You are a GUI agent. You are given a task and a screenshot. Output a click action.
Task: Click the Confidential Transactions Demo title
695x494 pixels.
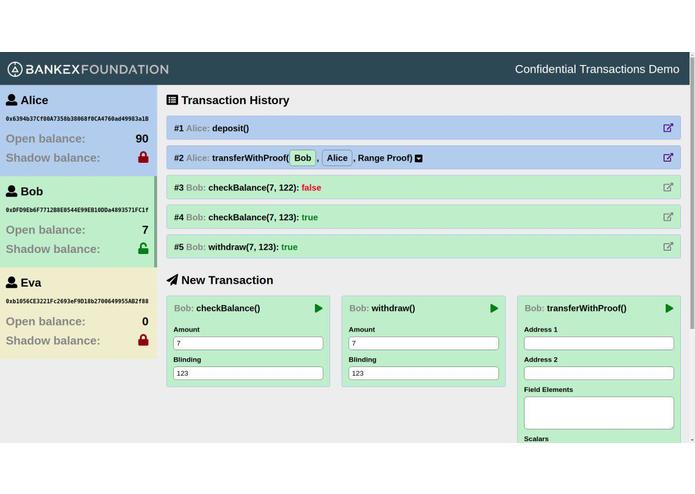coord(597,69)
